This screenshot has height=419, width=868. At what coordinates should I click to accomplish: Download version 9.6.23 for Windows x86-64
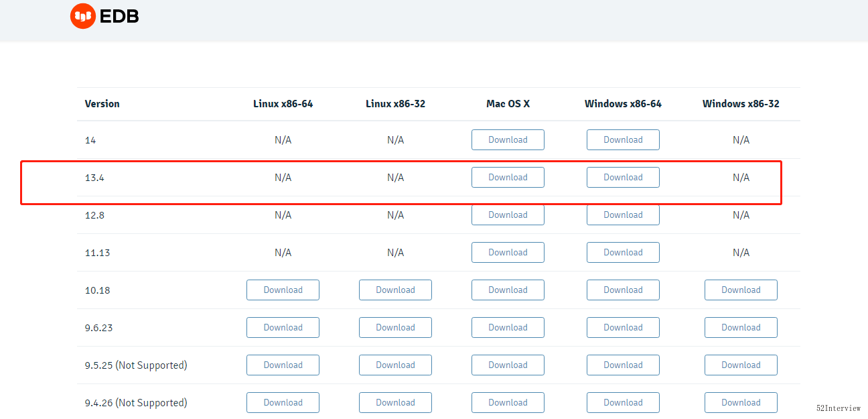pyautogui.click(x=623, y=328)
